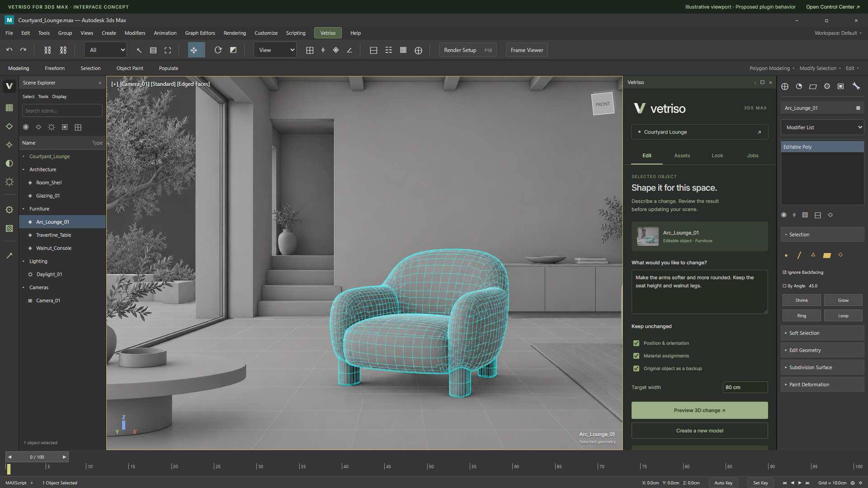
Task: Open the Utilities wrench panel icon
Action: point(856,86)
